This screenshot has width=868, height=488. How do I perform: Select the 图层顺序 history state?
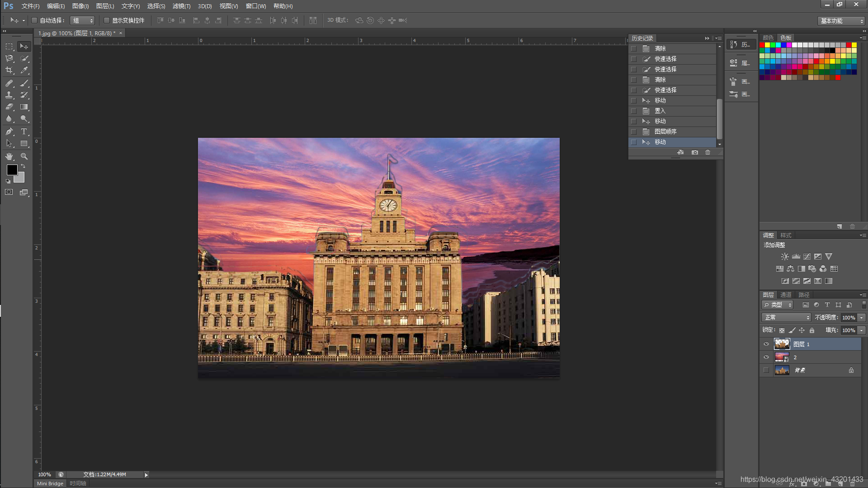point(665,131)
